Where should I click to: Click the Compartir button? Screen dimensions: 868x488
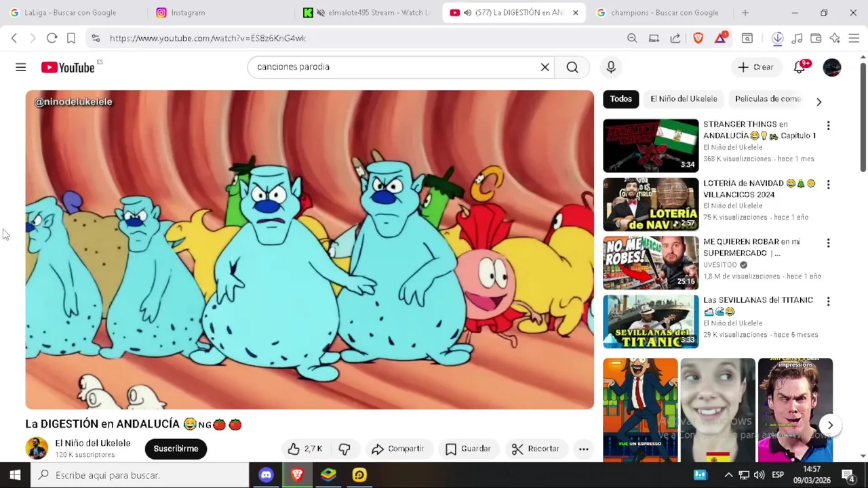398,449
